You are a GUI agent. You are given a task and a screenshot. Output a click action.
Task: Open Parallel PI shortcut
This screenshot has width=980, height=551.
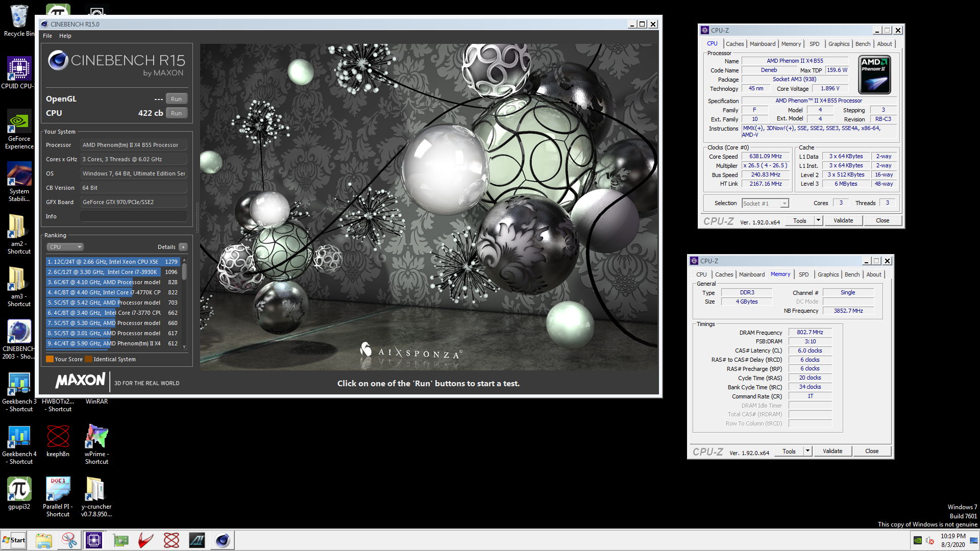(58, 497)
